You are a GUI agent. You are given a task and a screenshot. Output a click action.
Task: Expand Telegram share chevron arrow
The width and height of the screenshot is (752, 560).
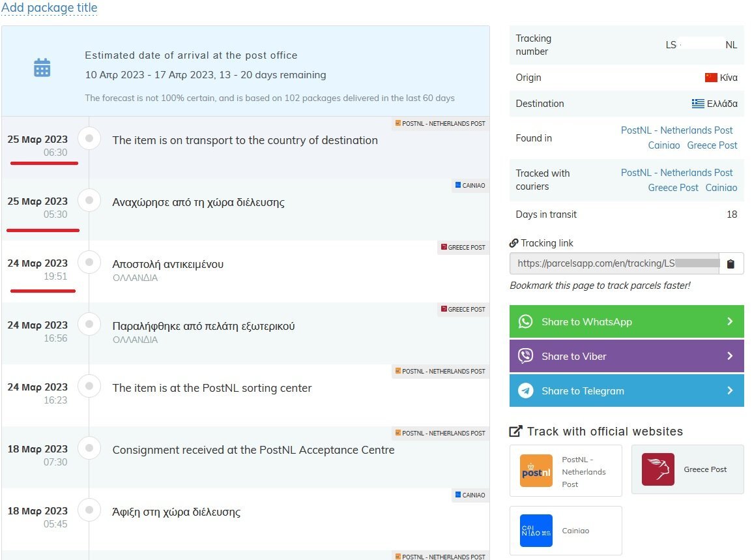coord(730,391)
